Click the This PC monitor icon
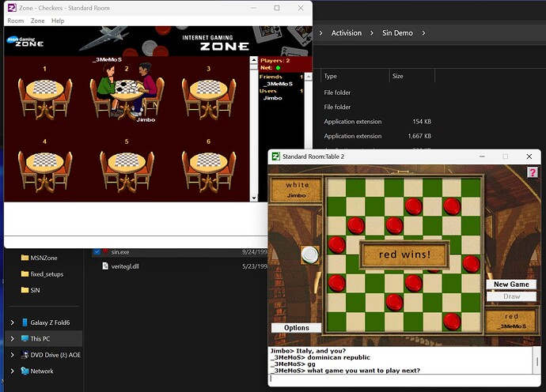Viewport: 546px width, 392px height. click(25, 338)
